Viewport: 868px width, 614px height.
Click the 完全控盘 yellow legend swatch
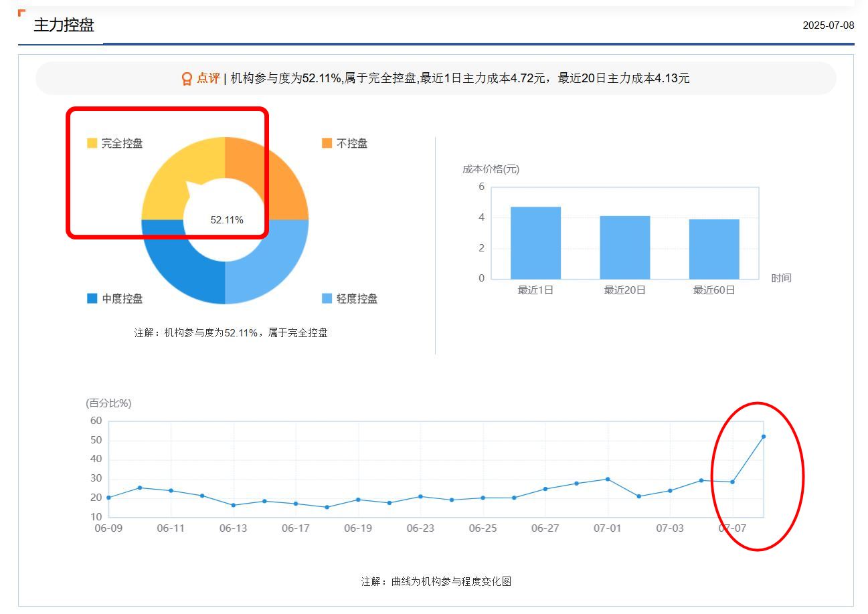(92, 143)
